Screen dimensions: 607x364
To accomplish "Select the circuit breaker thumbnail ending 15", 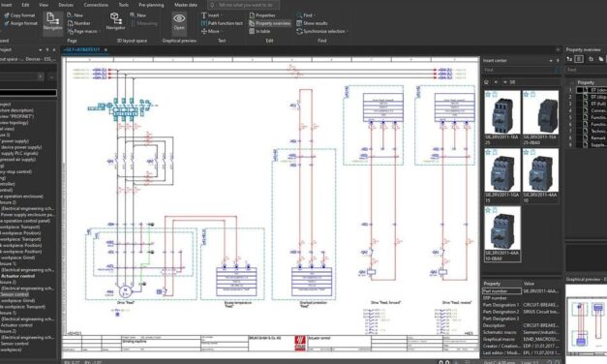I will [502, 176].
